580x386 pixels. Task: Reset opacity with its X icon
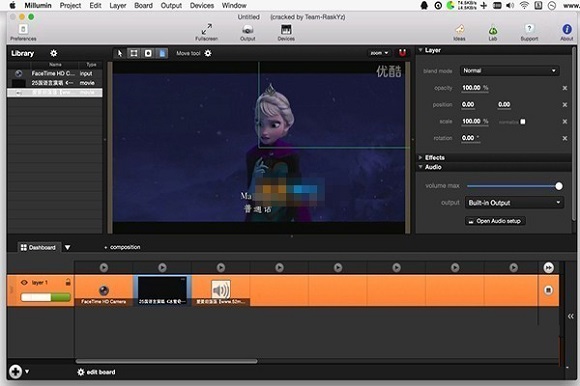(565, 88)
